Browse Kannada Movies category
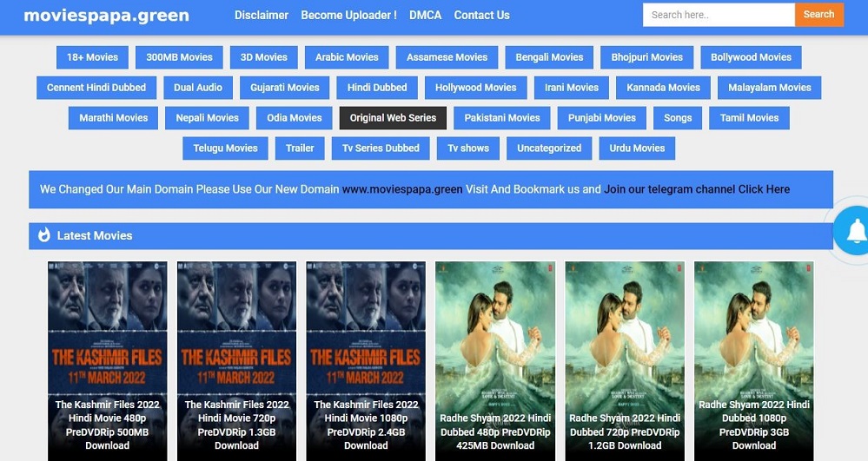The width and height of the screenshot is (868, 461). [x=663, y=88]
